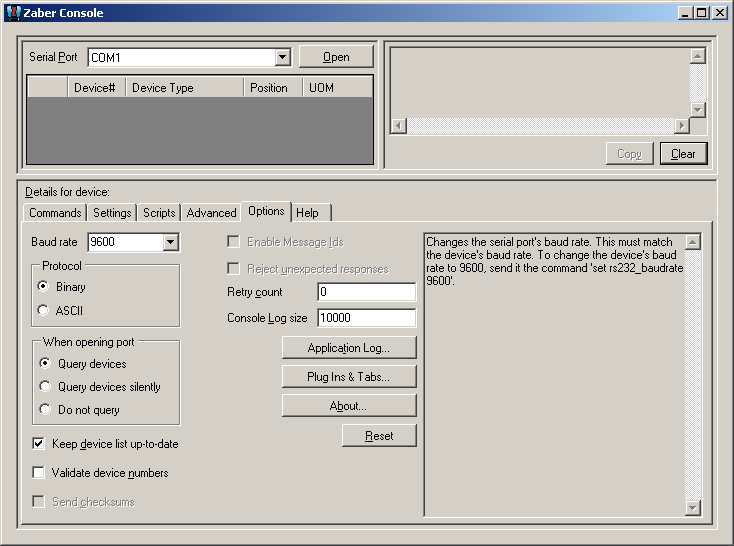734x546 pixels.
Task: Minimize the Zaber Console window
Action: click(x=686, y=13)
